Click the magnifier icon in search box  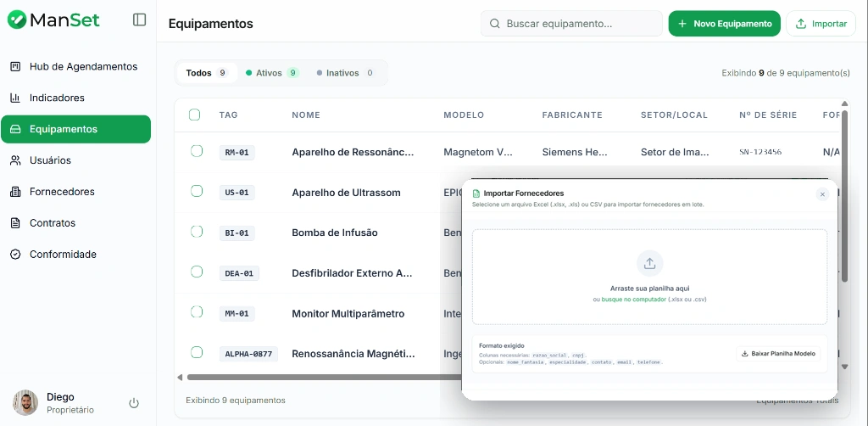tap(495, 24)
